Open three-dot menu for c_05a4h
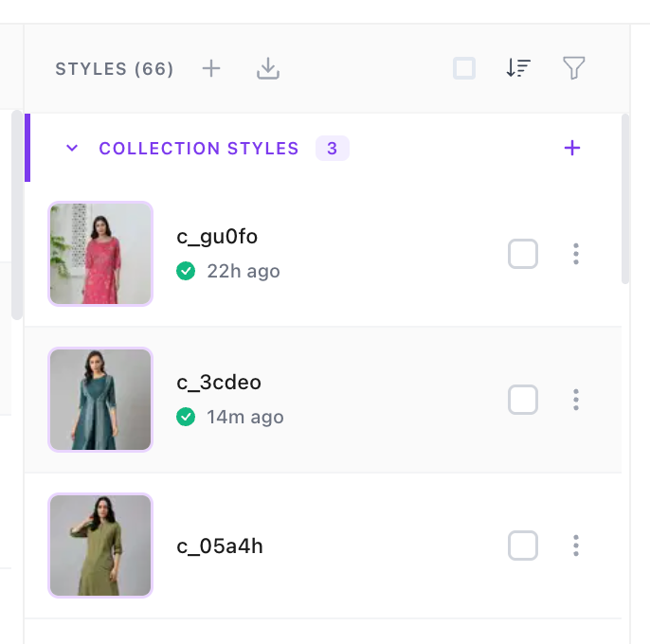650x644 pixels. pyautogui.click(x=576, y=546)
